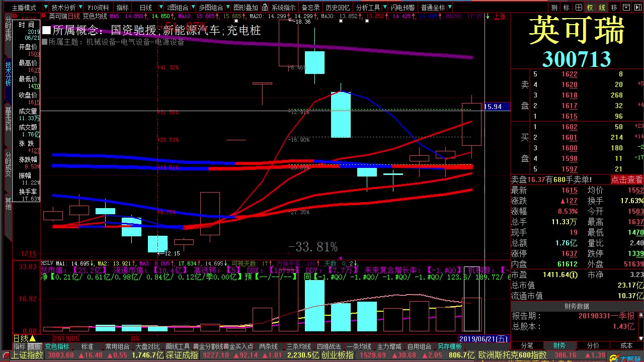Open the 画线工具 drawing tools
The height and width of the screenshot is (362, 644).
coord(178,347)
